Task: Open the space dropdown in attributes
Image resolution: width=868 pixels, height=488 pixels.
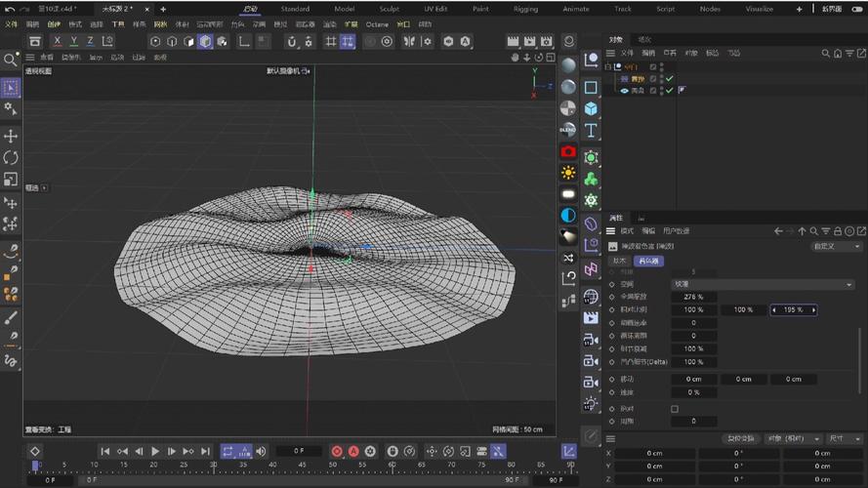Action: click(763, 284)
